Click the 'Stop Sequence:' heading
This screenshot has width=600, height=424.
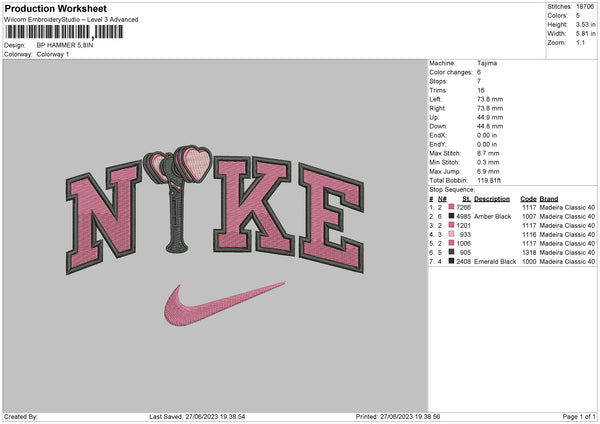[x=452, y=189]
